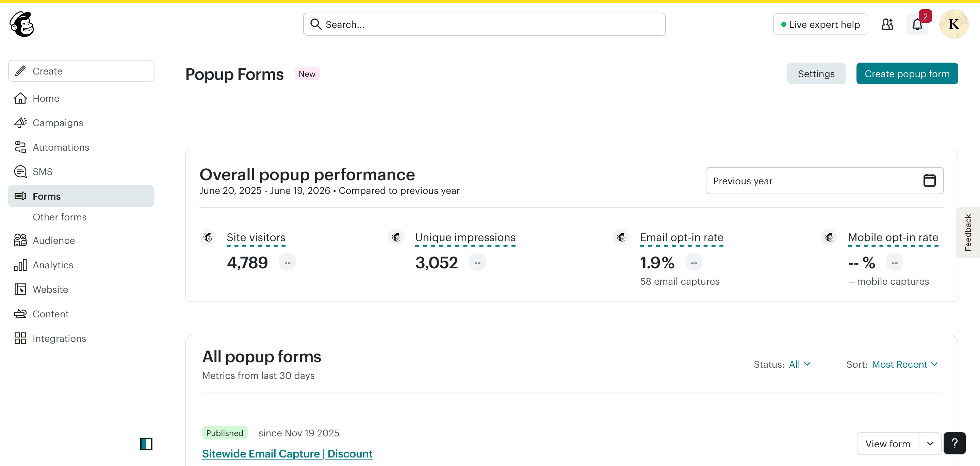The height and width of the screenshot is (466, 980).
Task: Click the Campaigns megaphone icon
Action: (20, 122)
